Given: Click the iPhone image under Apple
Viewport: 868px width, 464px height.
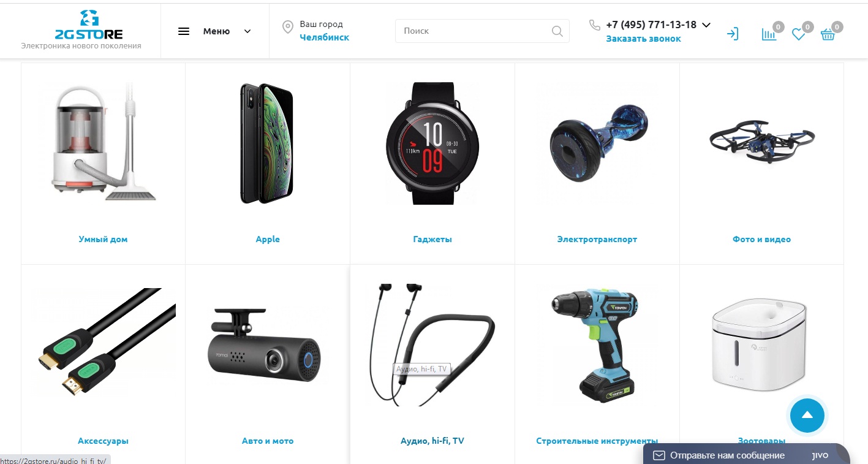Looking at the screenshot, I should [267, 143].
